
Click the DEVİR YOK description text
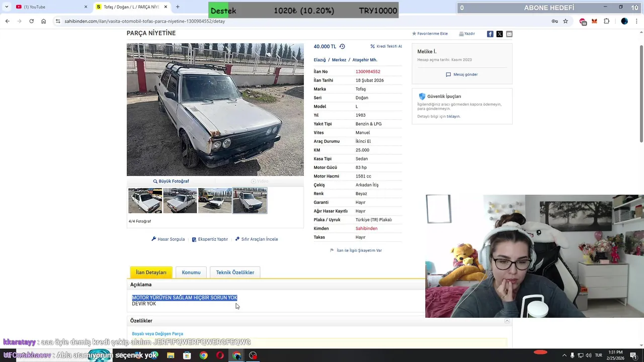point(144,304)
